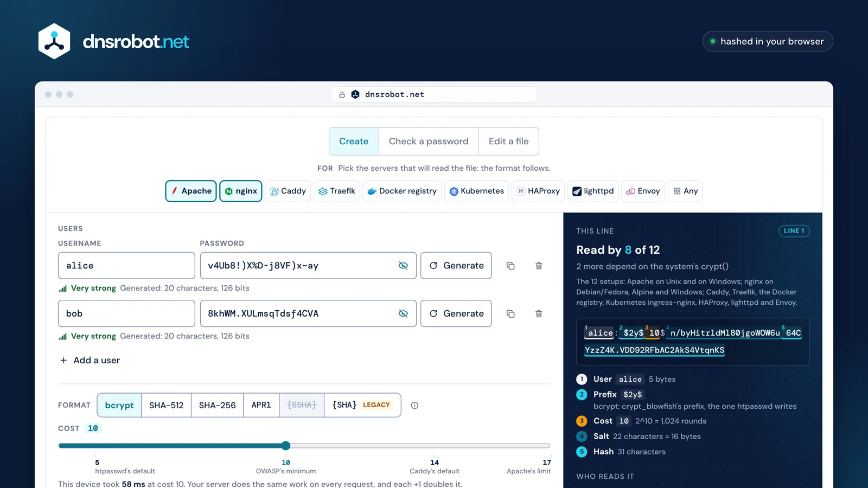Viewport: 868px width, 488px height.
Task: Select the APR1 format
Action: 261,405
